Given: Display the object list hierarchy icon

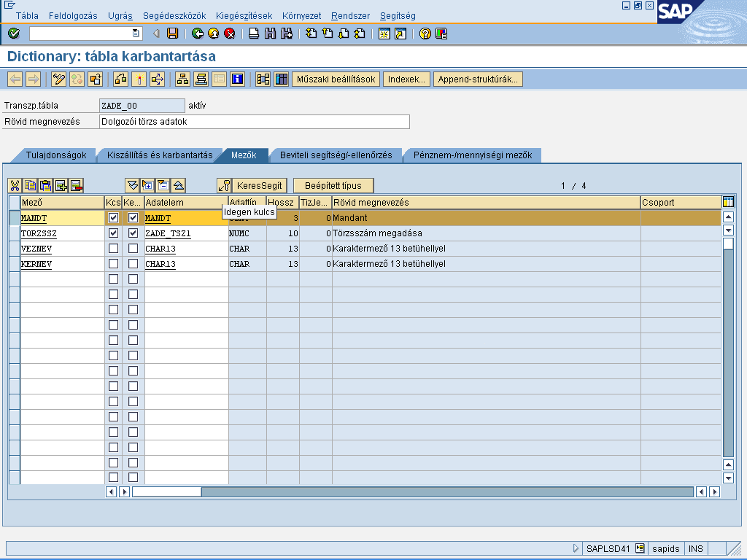Looking at the screenshot, I should 182,79.
